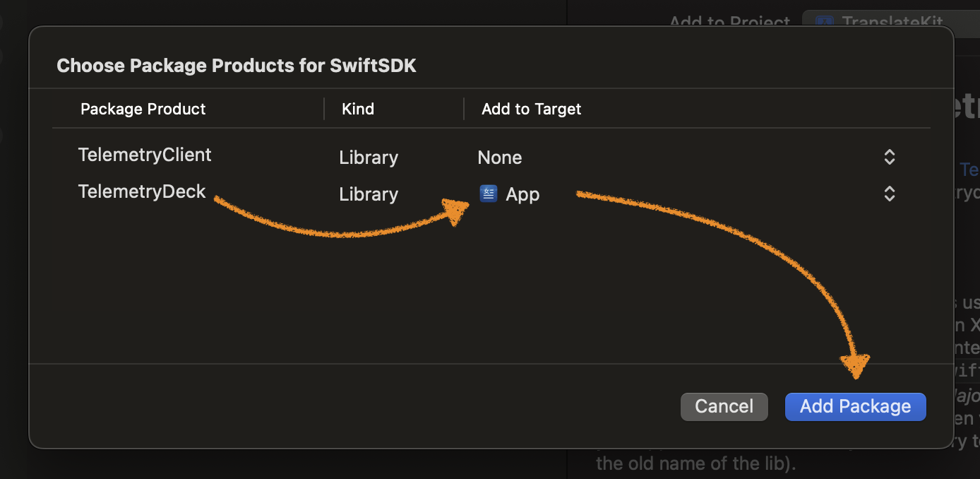Click the Add to Target column header
Viewport: 980px width, 479px height.
tap(531, 109)
